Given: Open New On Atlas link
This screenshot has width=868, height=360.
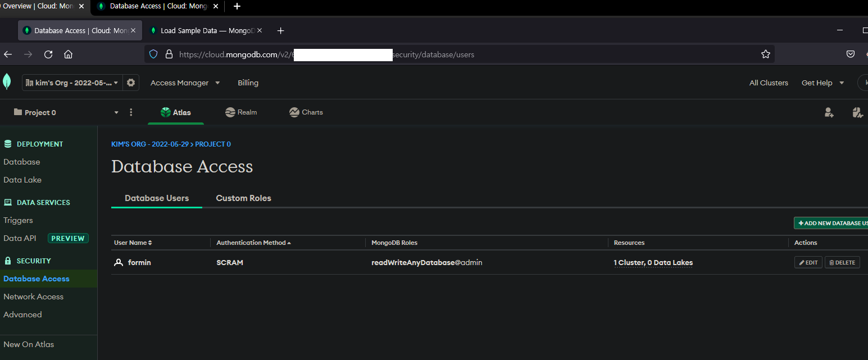Looking at the screenshot, I should [x=29, y=344].
